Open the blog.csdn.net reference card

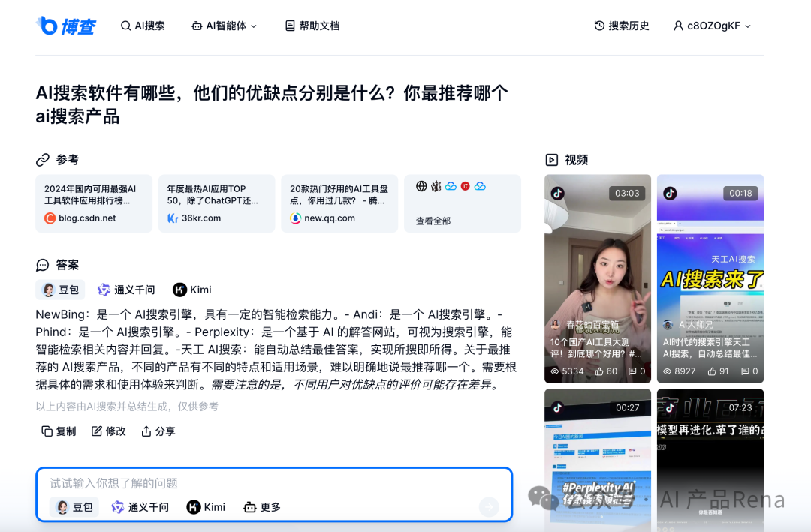93,203
